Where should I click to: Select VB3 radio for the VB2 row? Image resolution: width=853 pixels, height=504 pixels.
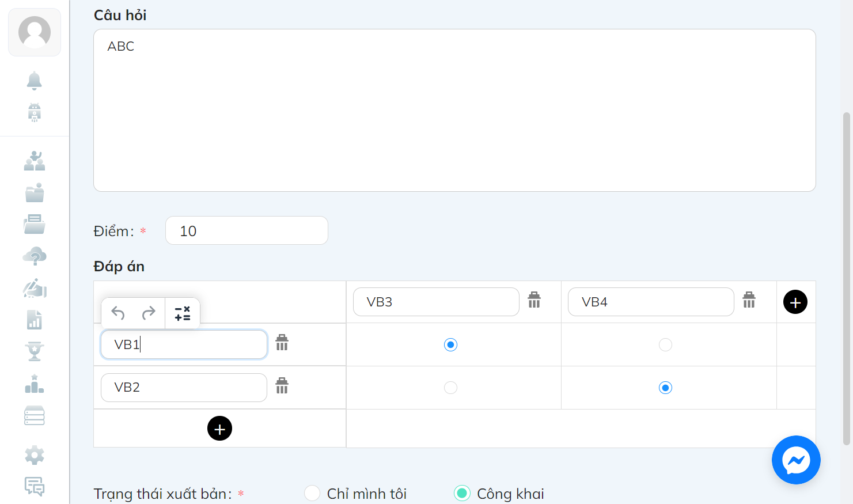coord(450,388)
